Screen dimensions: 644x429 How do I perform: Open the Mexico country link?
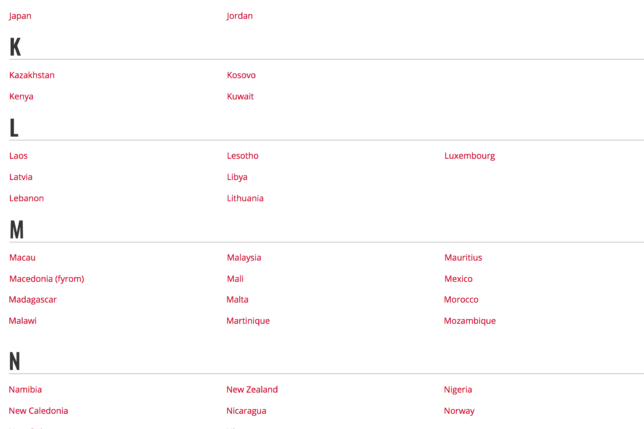(x=458, y=279)
